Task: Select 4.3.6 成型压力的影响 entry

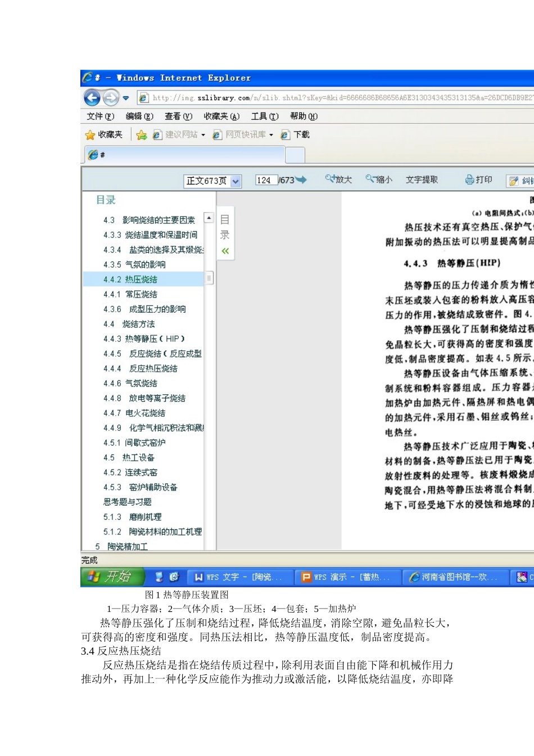Action: [144, 309]
